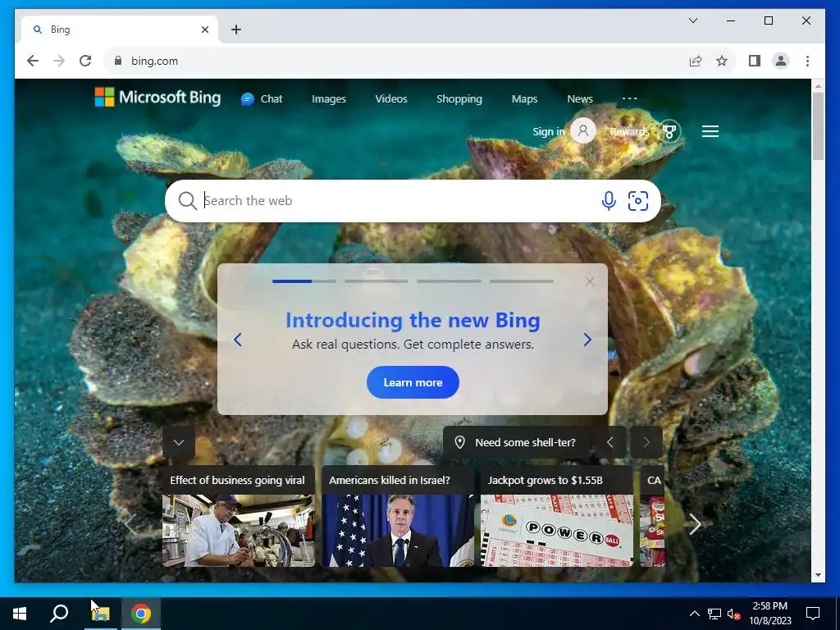
Task: Open 'Jackpot grows to $1.55B' headline
Action: coord(546,480)
